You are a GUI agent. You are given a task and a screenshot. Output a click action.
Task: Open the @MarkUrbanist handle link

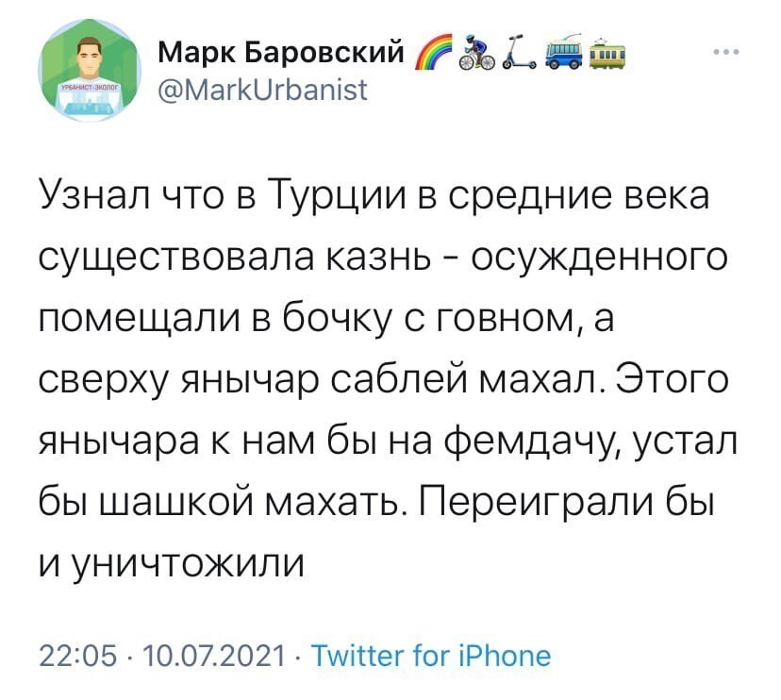pyautogui.click(x=263, y=90)
